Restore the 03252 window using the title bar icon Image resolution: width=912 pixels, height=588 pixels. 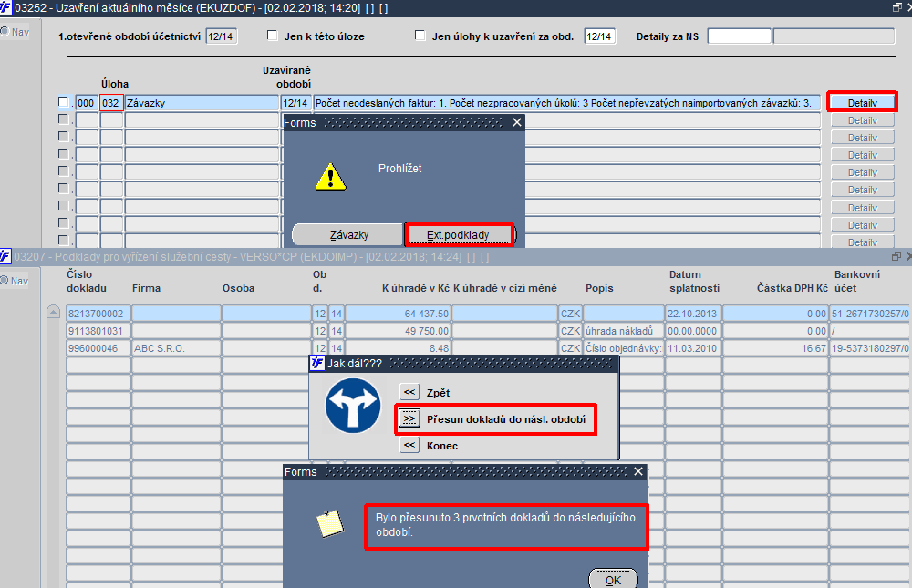(x=896, y=7)
